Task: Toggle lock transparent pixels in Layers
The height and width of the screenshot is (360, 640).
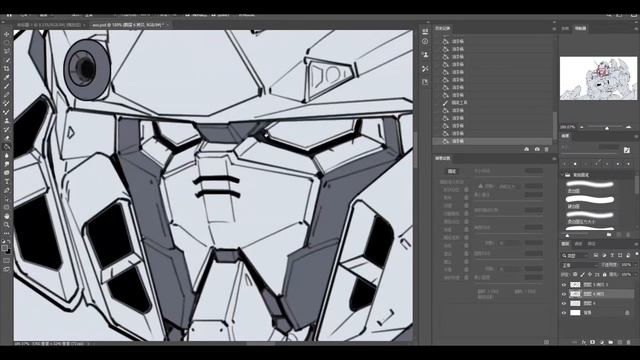Action: coord(575,274)
